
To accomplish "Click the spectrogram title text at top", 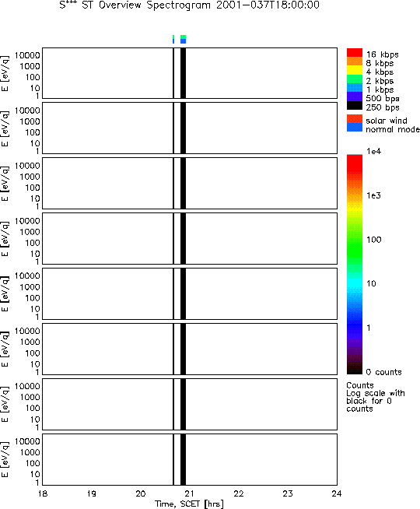I will click(x=190, y=5).
